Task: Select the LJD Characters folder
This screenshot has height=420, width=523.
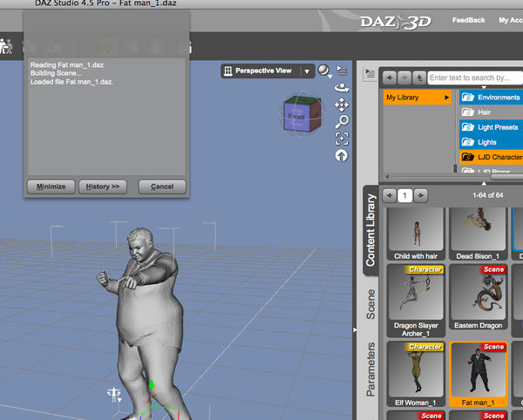Action: pos(491,157)
